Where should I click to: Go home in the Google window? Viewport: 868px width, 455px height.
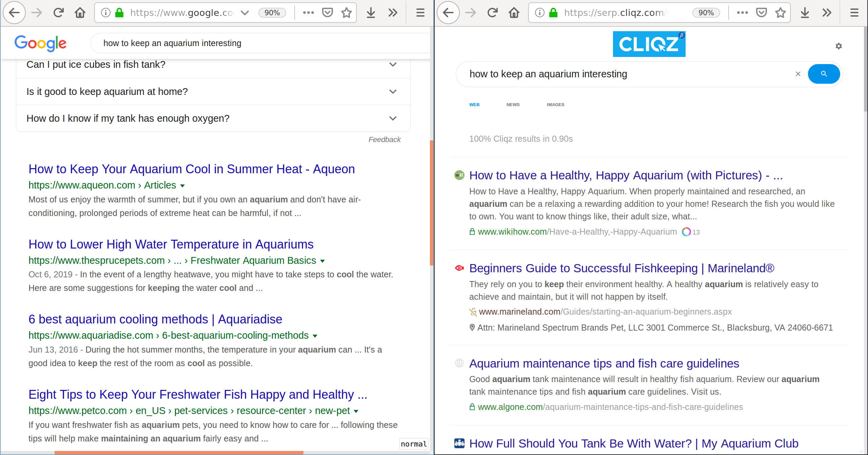80,13
